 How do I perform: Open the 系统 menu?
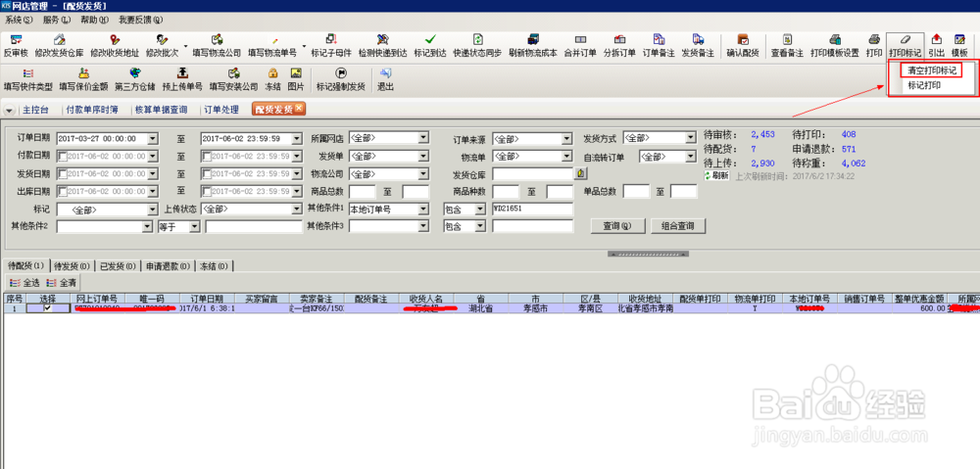click(x=19, y=20)
